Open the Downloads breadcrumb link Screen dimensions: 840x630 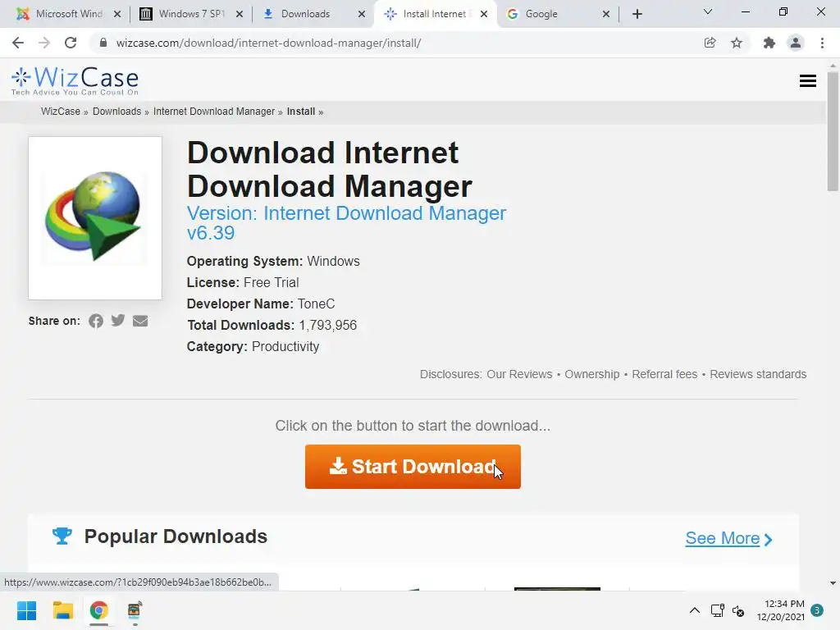(x=116, y=112)
